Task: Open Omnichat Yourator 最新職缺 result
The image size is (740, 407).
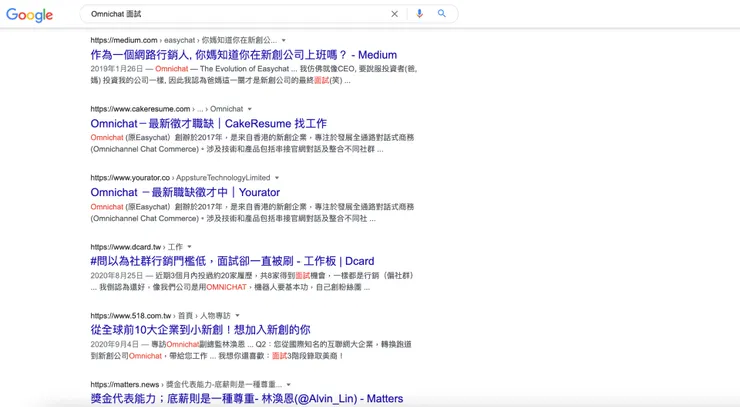Action: 185,193
